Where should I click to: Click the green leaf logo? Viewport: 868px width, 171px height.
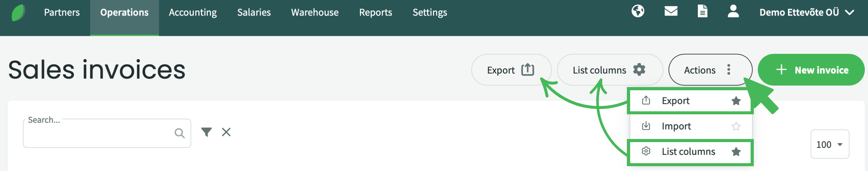(18, 13)
